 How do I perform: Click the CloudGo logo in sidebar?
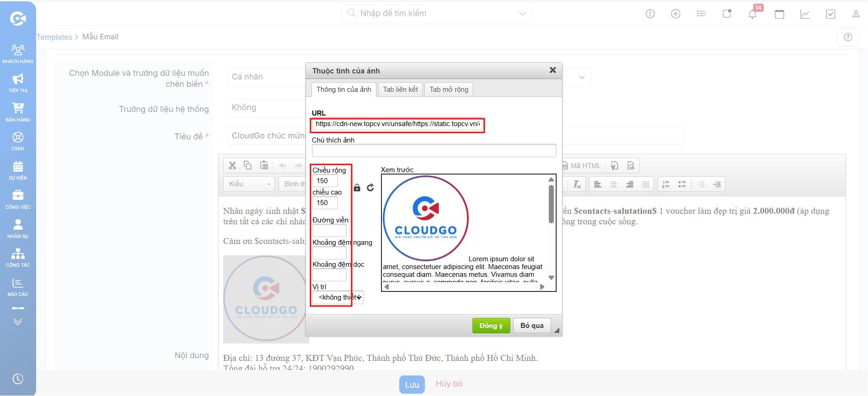coord(18,18)
